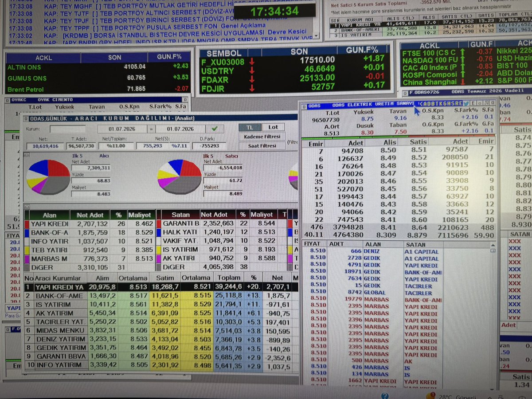Image resolution: width=532 pixels, height=399 pixels.
Task: Click the yellow swatch beside TEB YATIRI
Action: tap(27, 250)
